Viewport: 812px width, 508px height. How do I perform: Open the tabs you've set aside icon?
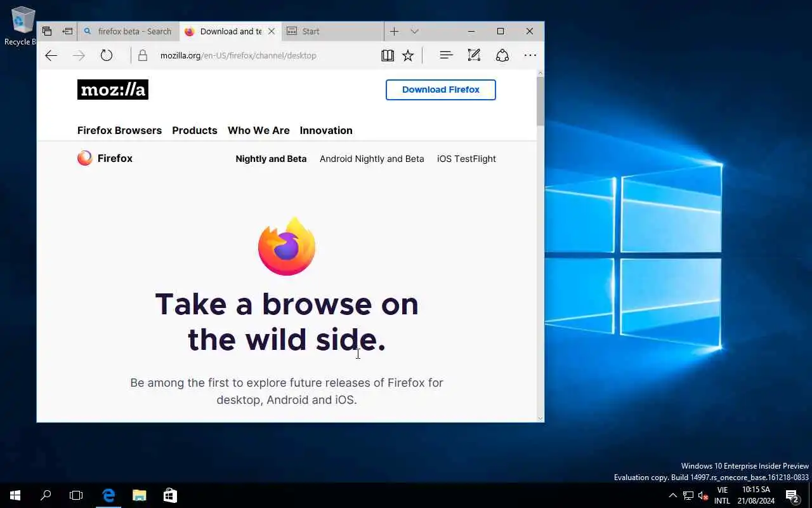47,31
